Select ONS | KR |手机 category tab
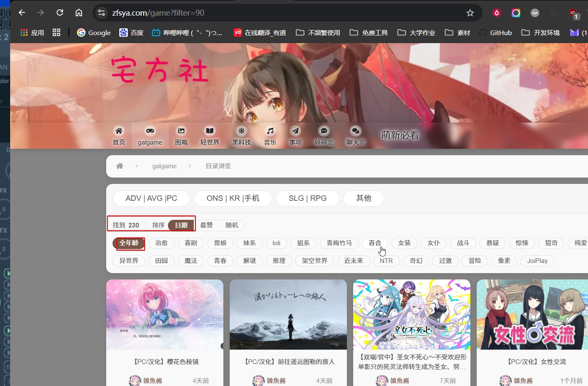 tap(233, 198)
